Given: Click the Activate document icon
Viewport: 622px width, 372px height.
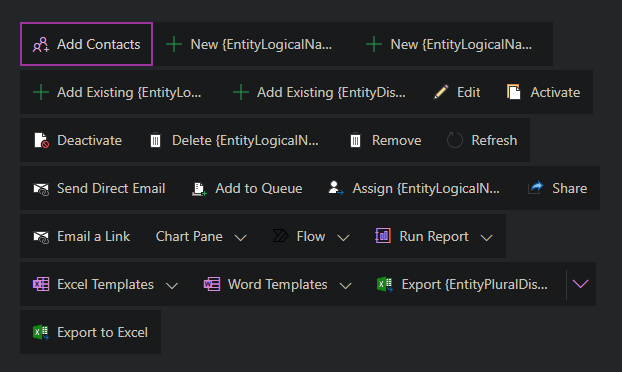Looking at the screenshot, I should click(513, 92).
